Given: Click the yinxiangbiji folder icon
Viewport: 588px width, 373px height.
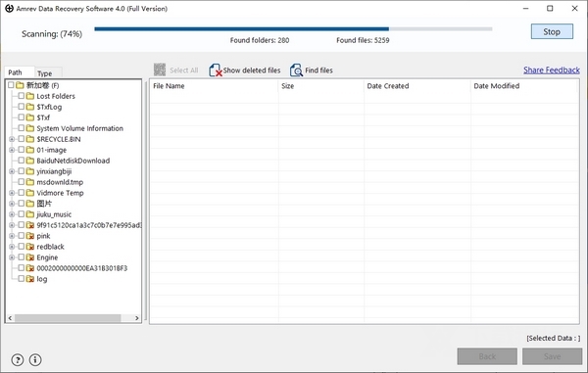Looking at the screenshot, I should point(30,171).
